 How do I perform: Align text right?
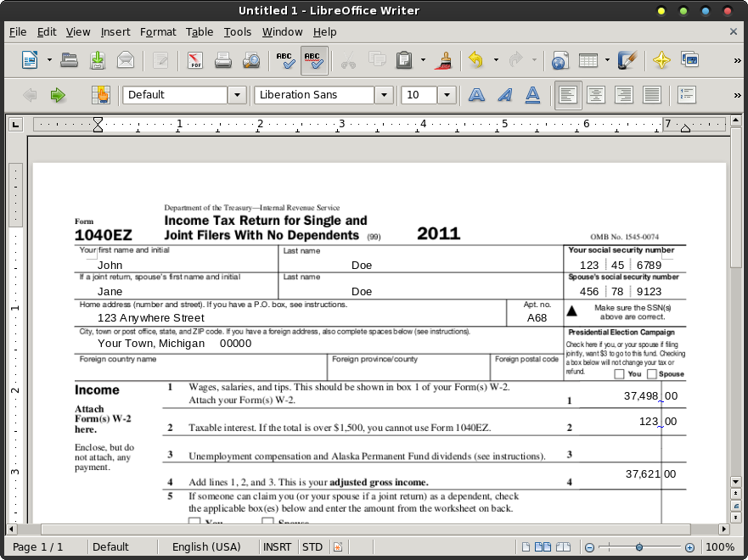624,95
